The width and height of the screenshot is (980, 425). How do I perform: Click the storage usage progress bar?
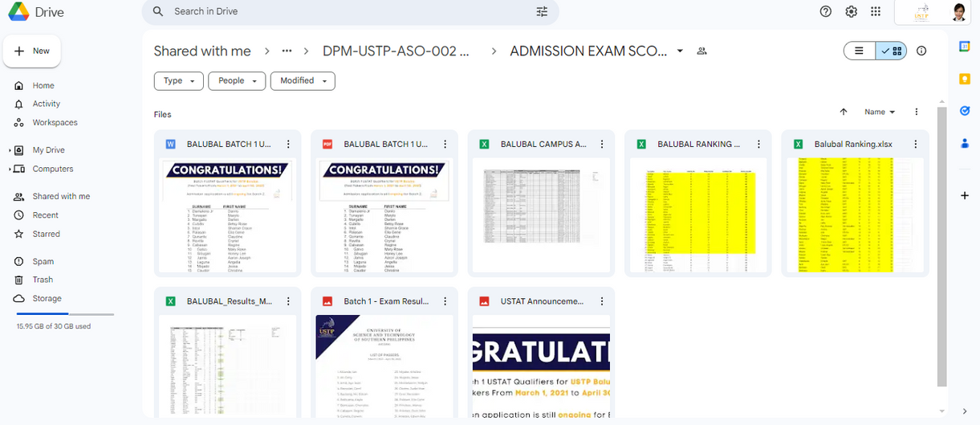65,314
